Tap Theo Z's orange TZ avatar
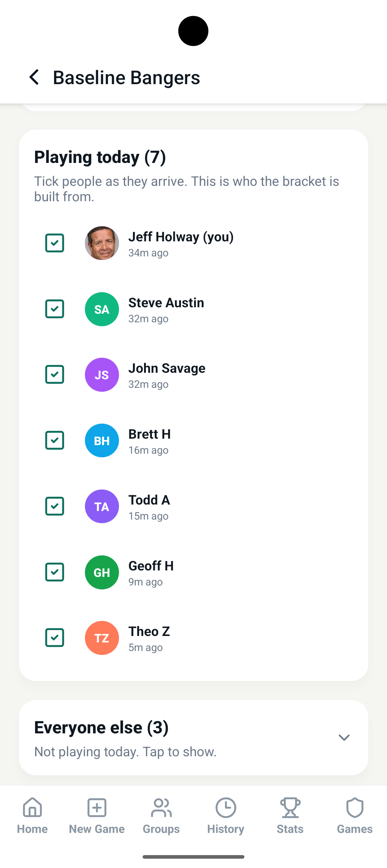The height and width of the screenshot is (868, 387). tap(102, 638)
